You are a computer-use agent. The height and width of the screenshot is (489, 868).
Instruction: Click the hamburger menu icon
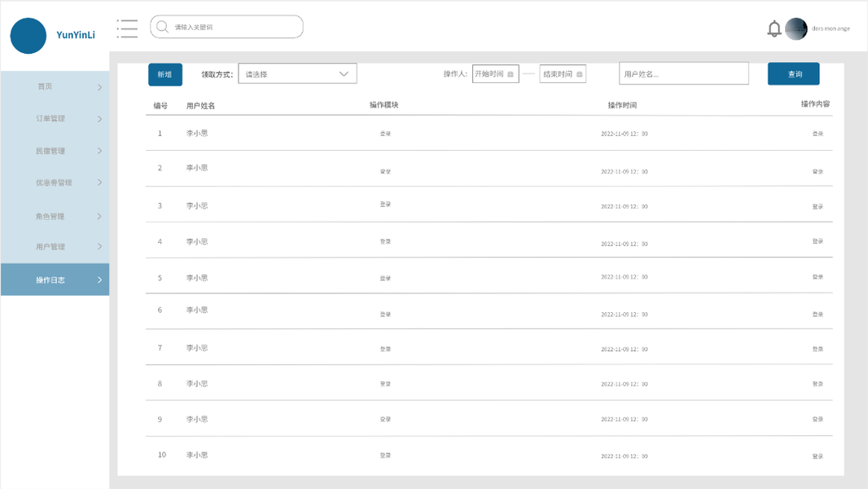127,28
